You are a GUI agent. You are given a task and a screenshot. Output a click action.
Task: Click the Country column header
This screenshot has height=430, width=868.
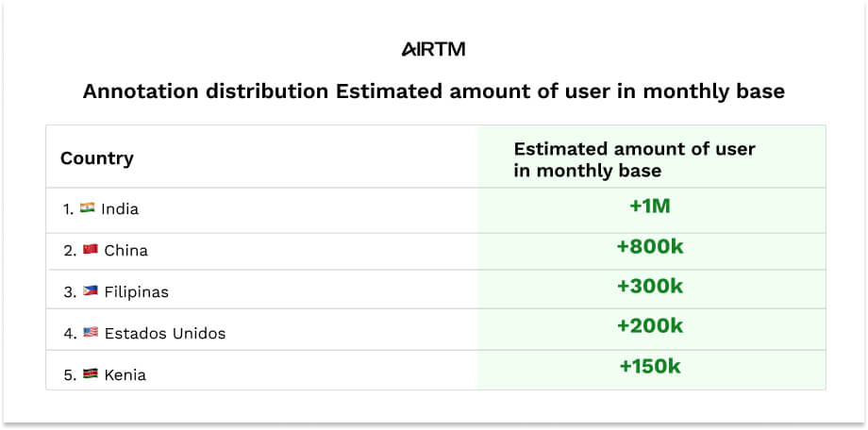point(97,158)
